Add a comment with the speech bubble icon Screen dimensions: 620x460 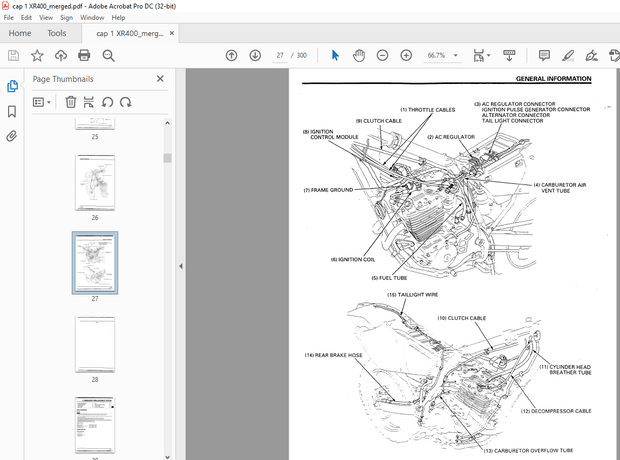click(x=544, y=55)
